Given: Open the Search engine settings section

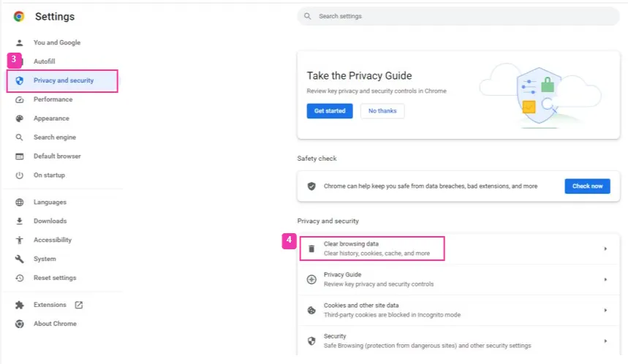Looking at the screenshot, I should coord(54,137).
